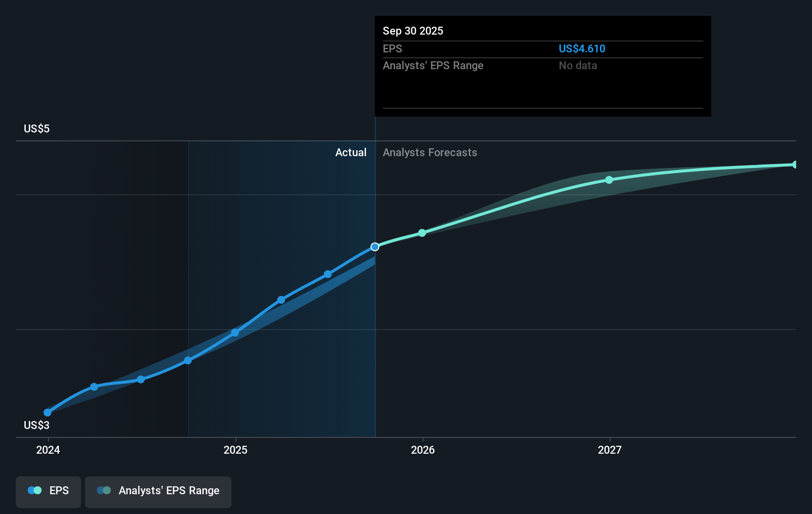Click the last forecast point at chart's right edge
This screenshot has width=812, height=514.
[x=795, y=165]
